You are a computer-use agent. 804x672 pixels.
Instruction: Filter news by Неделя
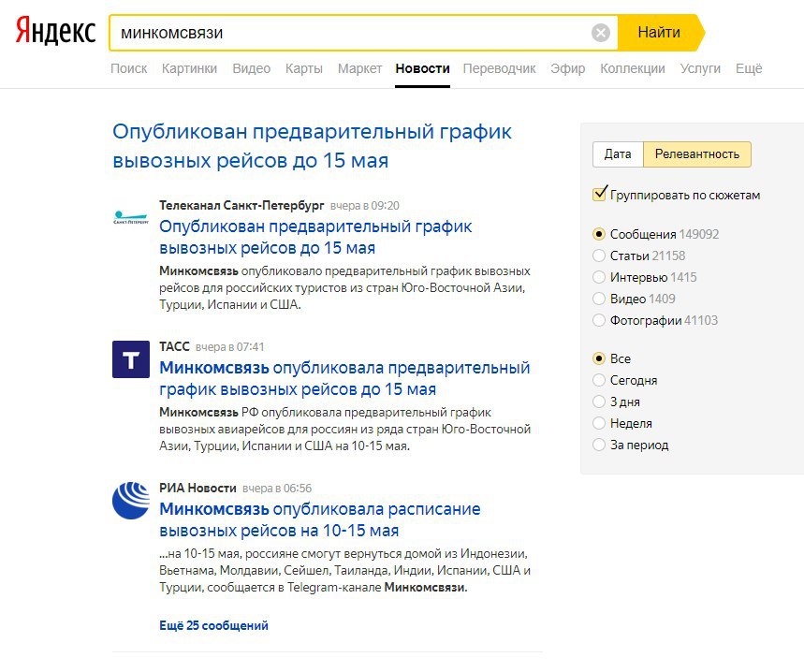599,423
